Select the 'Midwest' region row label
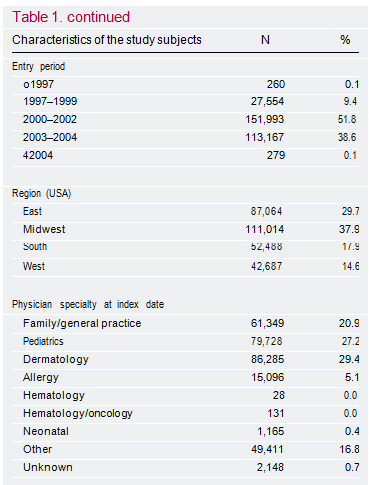 coord(44,229)
